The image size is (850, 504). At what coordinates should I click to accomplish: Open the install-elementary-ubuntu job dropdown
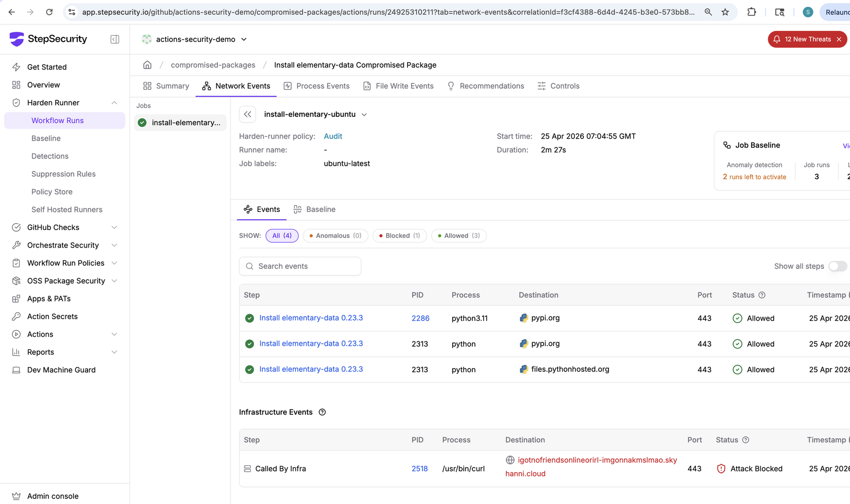click(316, 114)
